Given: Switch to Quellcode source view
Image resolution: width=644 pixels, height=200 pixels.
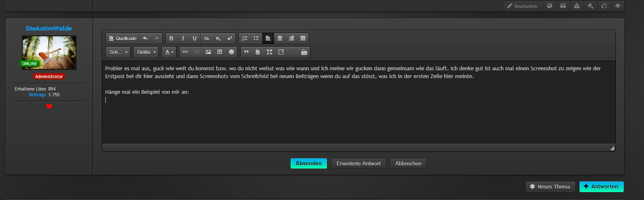Looking at the screenshot, I should tap(123, 38).
